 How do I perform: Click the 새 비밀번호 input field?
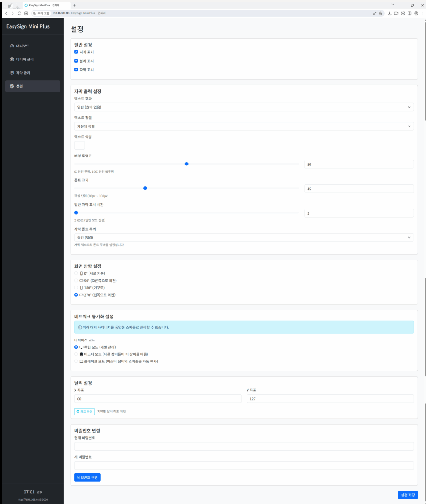[244, 465]
